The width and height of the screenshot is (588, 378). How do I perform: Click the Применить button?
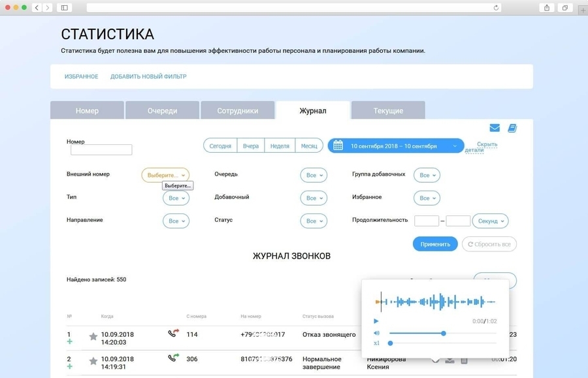coord(435,244)
